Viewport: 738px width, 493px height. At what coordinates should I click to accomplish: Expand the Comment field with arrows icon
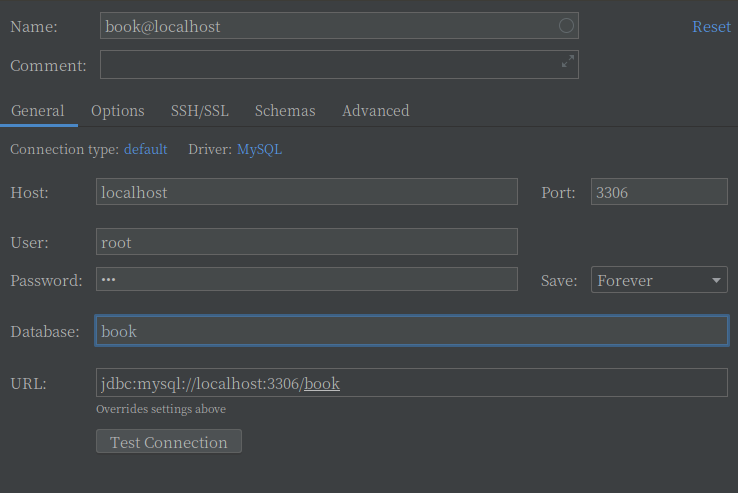pyautogui.click(x=567, y=63)
